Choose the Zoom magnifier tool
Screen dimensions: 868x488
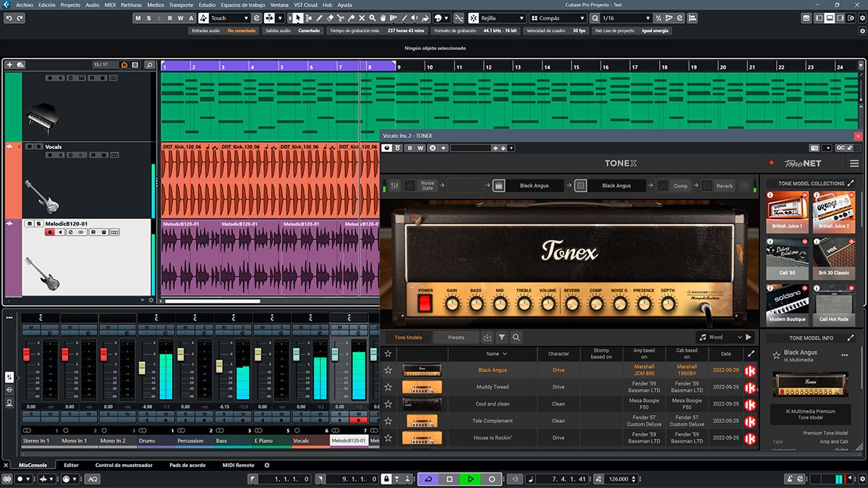(373, 18)
